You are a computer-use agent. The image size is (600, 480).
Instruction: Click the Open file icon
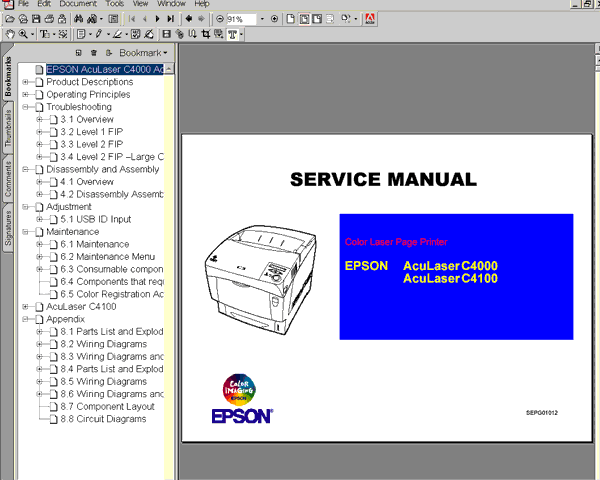(x=10, y=19)
